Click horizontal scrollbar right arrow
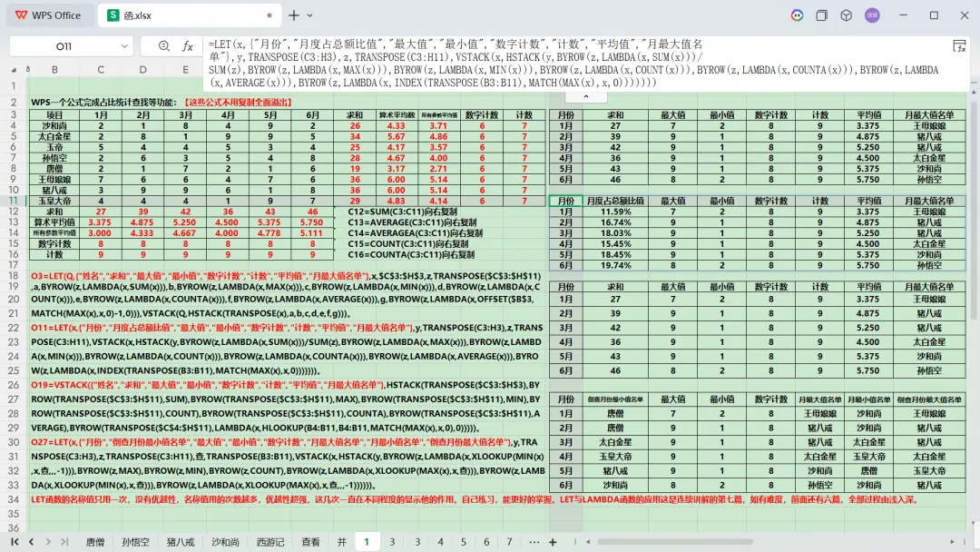The width and height of the screenshot is (980, 552). [x=952, y=542]
